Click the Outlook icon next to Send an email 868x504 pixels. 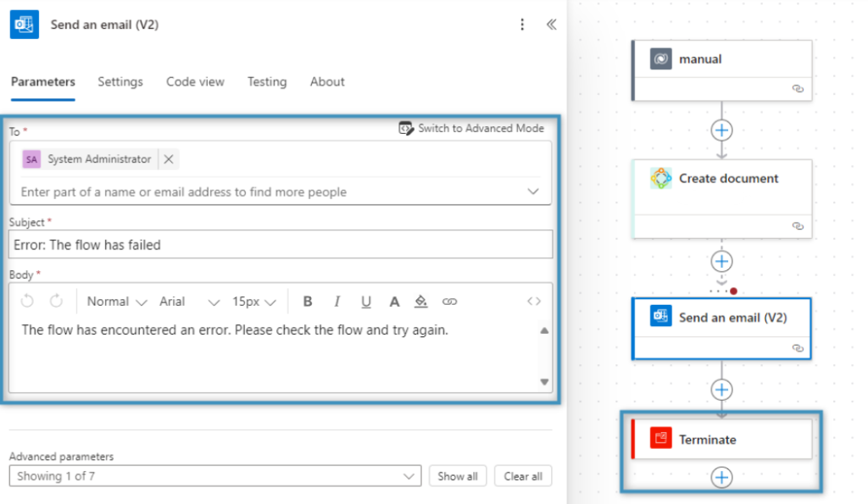24,25
